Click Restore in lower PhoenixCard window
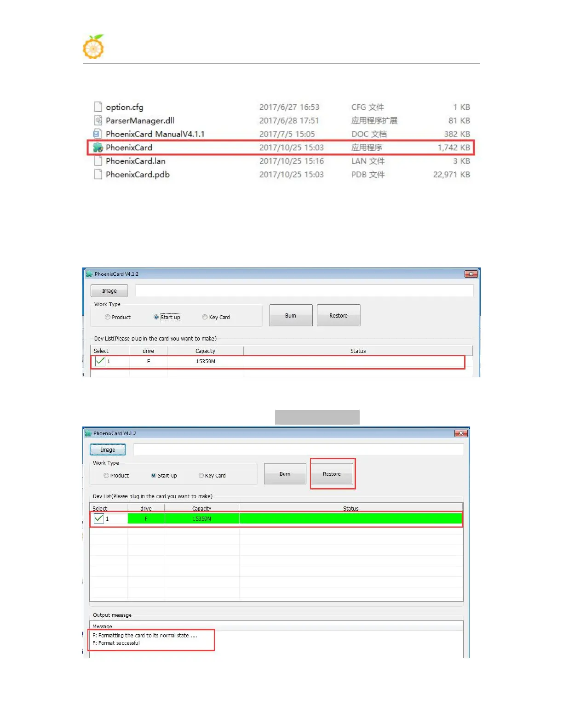Image resolution: width=563 pixels, height=728 pixels. point(332,474)
